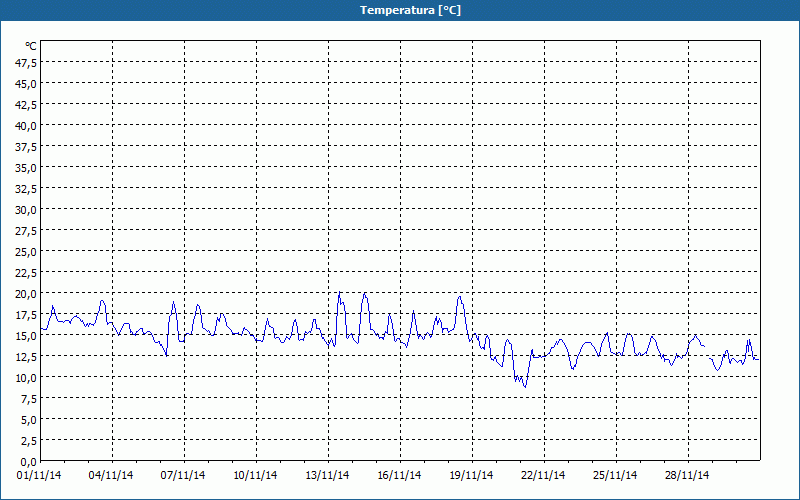This screenshot has width=800, height=500.
Task: Click the 25,0 y-axis label
Action: tap(27, 252)
